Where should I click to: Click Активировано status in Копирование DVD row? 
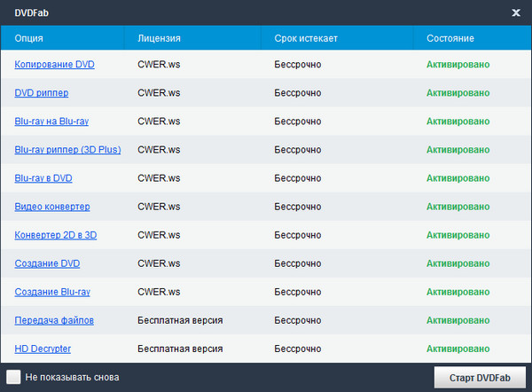[x=458, y=65]
